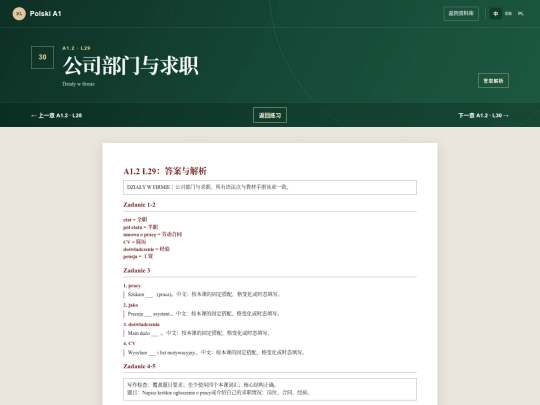Click the doświadczenie = 经验 line

click(146, 249)
